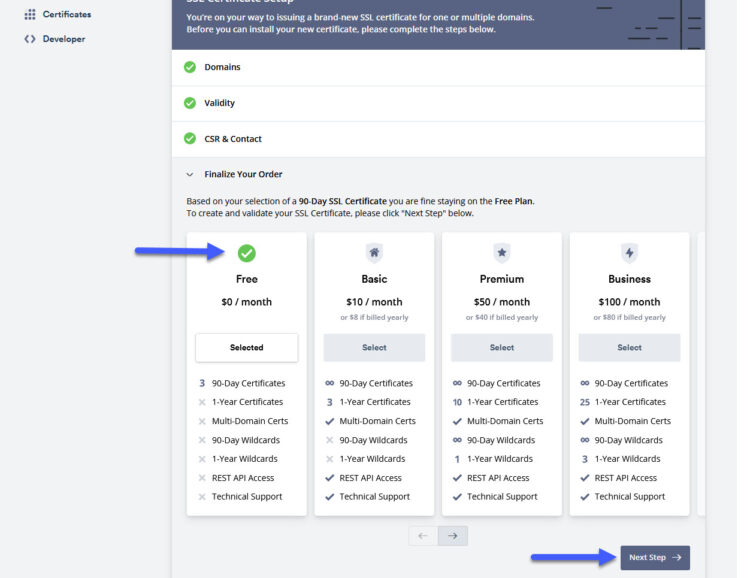Click the $100 / month price
Screen dimensions: 750x578
(x=629, y=302)
